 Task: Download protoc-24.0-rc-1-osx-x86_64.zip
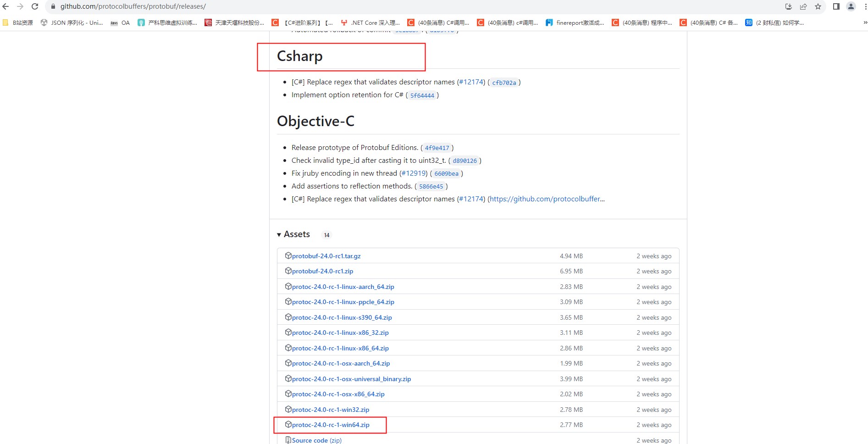(338, 394)
